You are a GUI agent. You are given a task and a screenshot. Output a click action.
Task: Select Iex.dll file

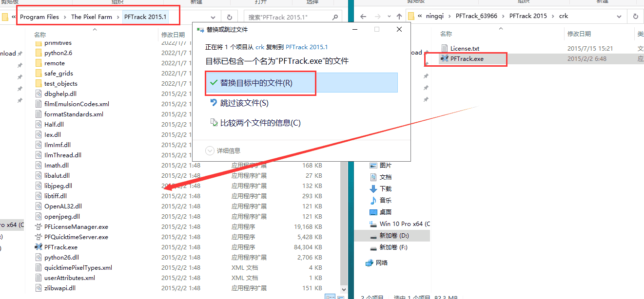pos(53,134)
